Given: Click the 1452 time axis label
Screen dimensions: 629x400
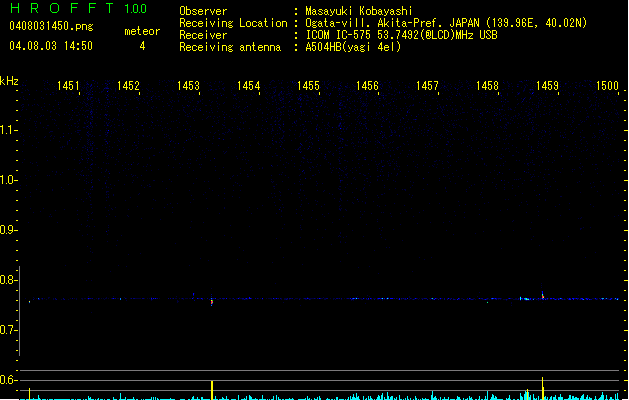Looking at the screenshot, I should pos(128,86).
